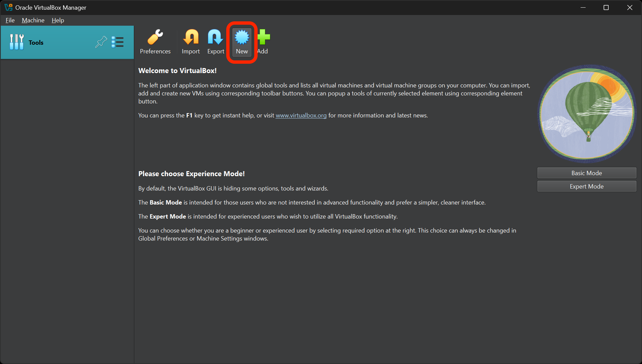Select the highlighted New toolbar item
Image resolution: width=642 pixels, height=364 pixels.
click(242, 41)
